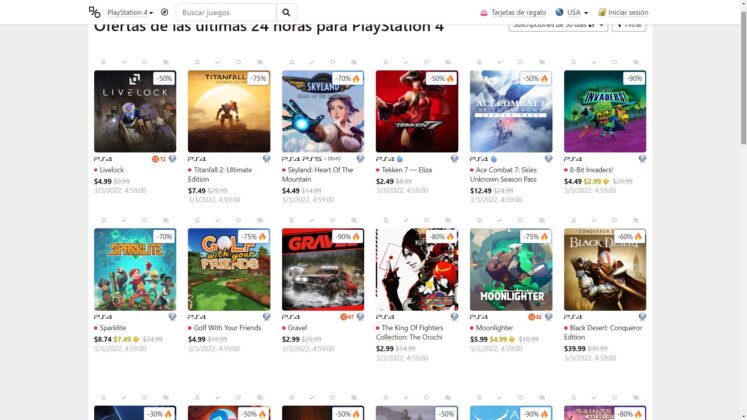
Task: Click the platinum trophy icon under Gravel
Action: [361, 317]
